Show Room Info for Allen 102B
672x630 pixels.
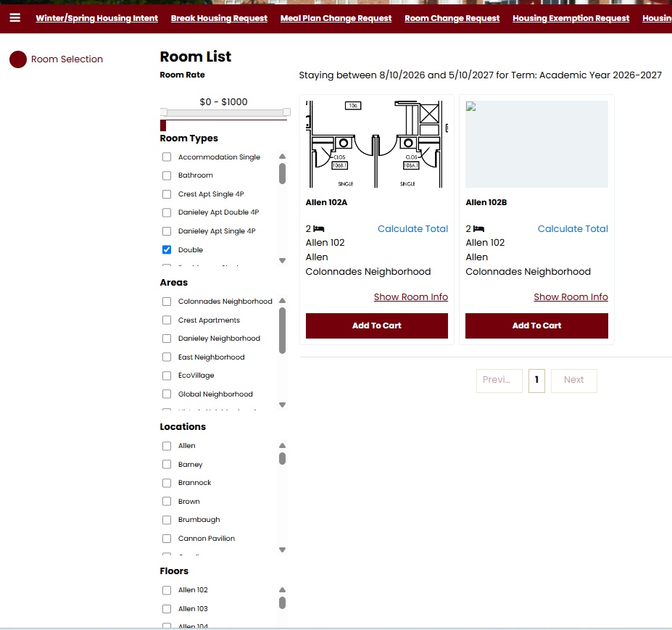tap(571, 297)
